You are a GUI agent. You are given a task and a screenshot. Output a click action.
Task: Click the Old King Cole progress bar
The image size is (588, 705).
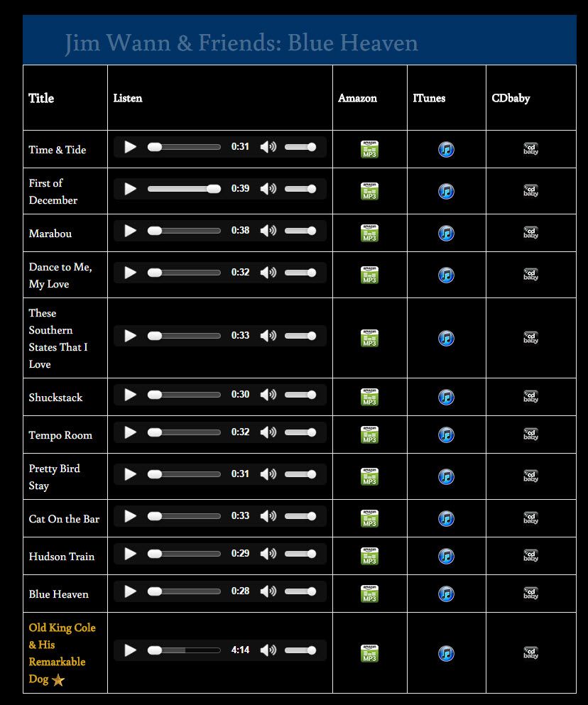[184, 650]
